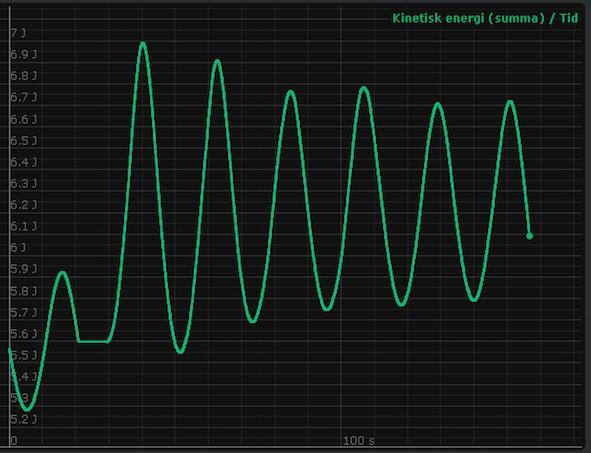Screen dimensions: 591x453
Task: Click the 'Kinetisk energi (summa) / Tid' title
Action: pos(485,18)
